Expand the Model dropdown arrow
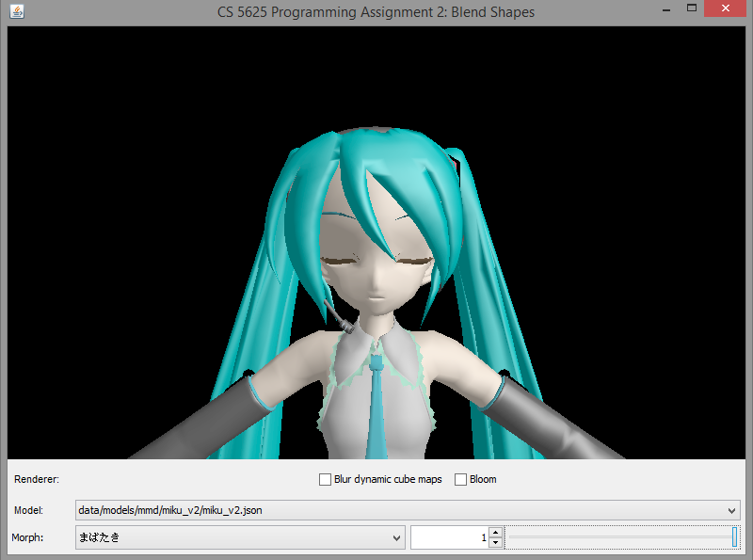 pos(732,510)
